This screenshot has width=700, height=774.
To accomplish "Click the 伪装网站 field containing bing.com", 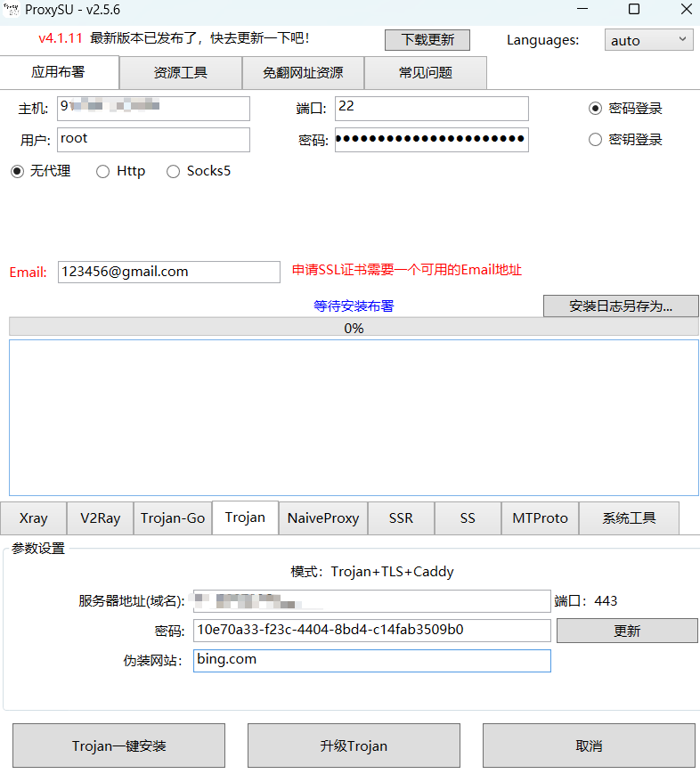I will coord(371,660).
